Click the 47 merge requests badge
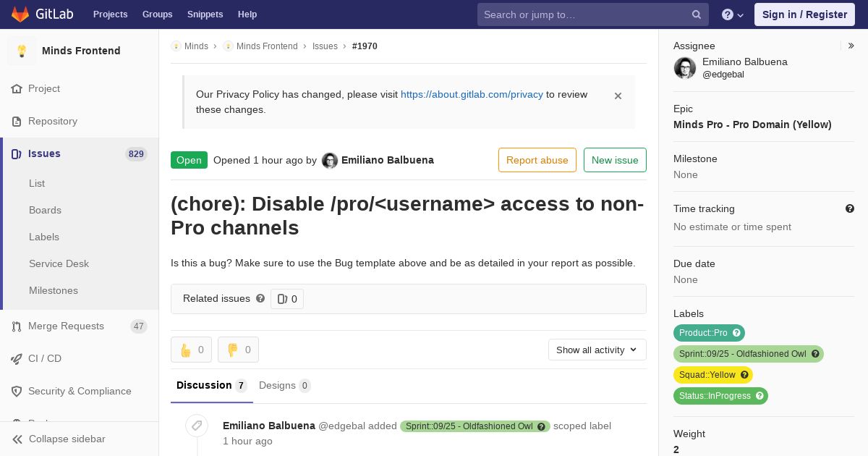The height and width of the screenshot is (456, 868). pos(139,326)
